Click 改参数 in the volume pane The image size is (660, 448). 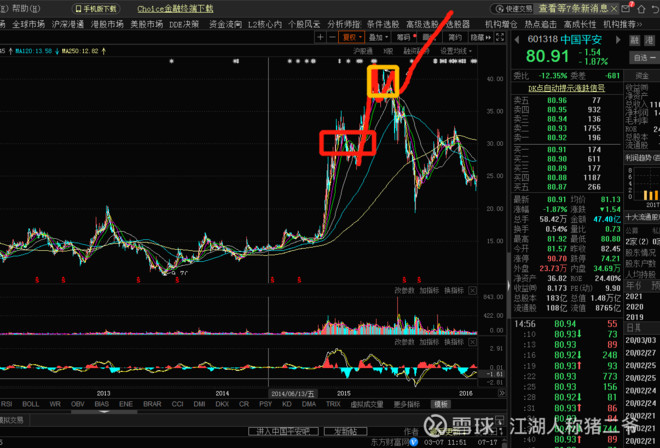click(x=404, y=290)
